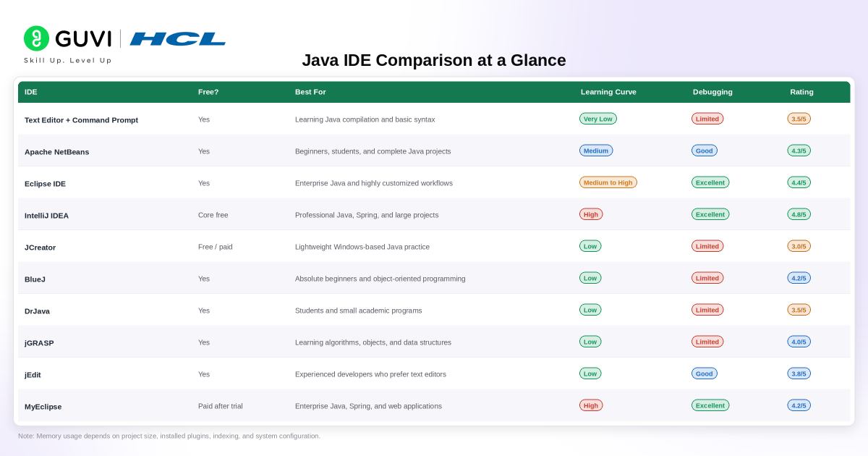Select the 'Apache NetBeans' row name

click(56, 152)
